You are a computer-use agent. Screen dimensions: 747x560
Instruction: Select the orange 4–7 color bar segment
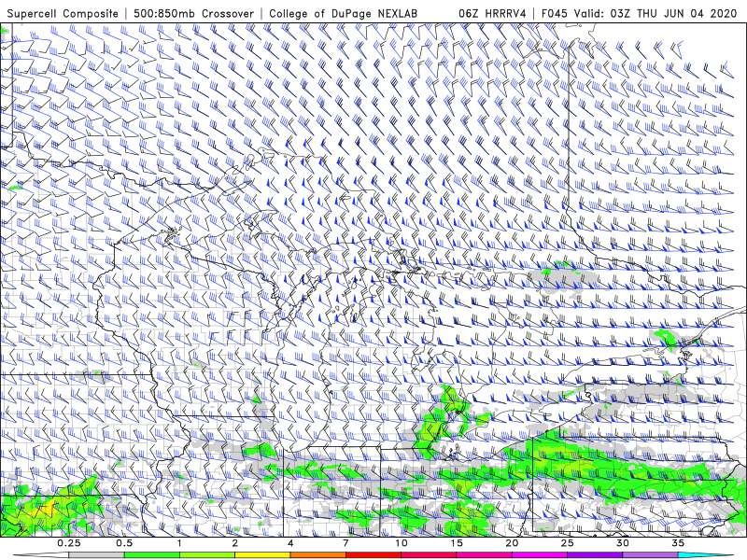317,555
